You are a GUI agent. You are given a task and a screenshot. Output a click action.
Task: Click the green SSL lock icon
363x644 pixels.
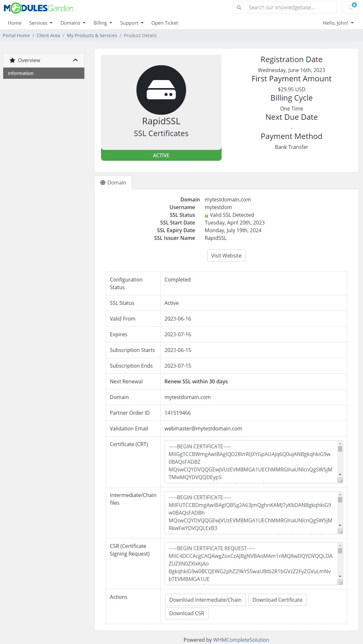207,216
